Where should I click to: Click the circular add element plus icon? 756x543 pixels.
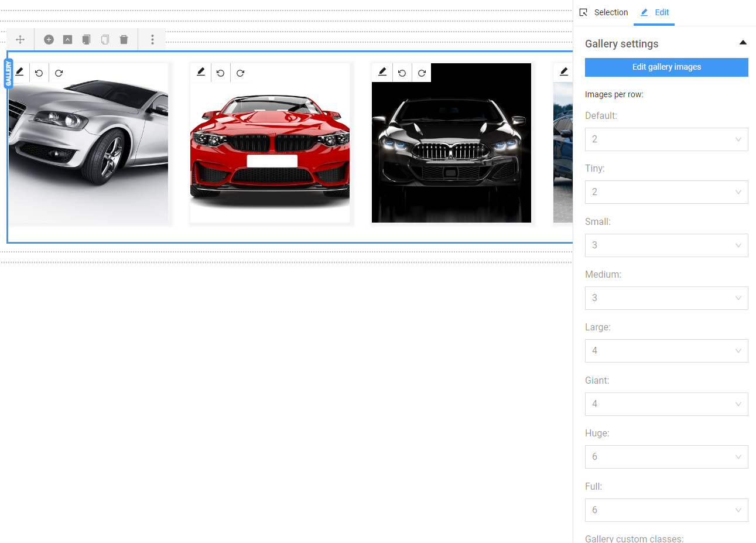pos(49,39)
